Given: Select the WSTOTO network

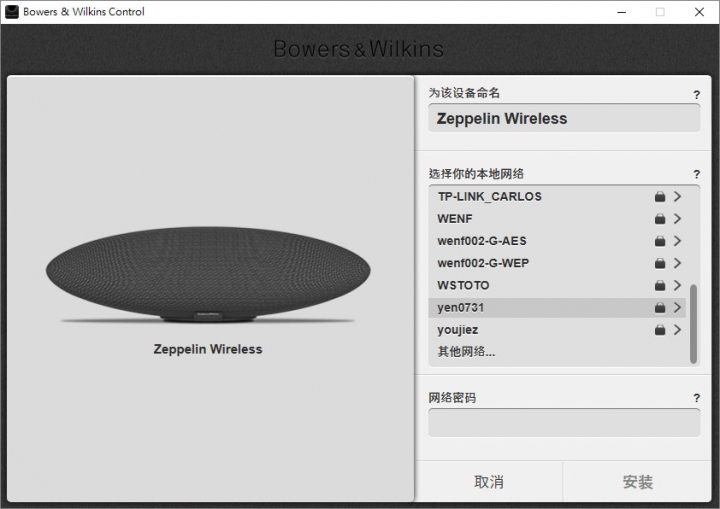Looking at the screenshot, I should pos(557,285).
